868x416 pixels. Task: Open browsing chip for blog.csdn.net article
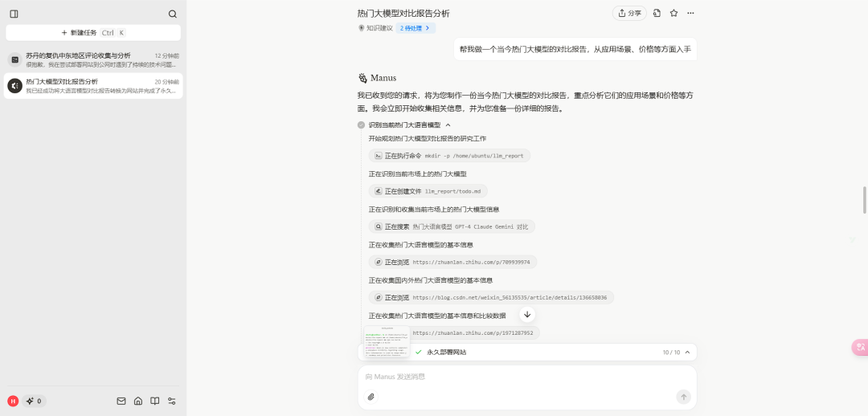491,297
